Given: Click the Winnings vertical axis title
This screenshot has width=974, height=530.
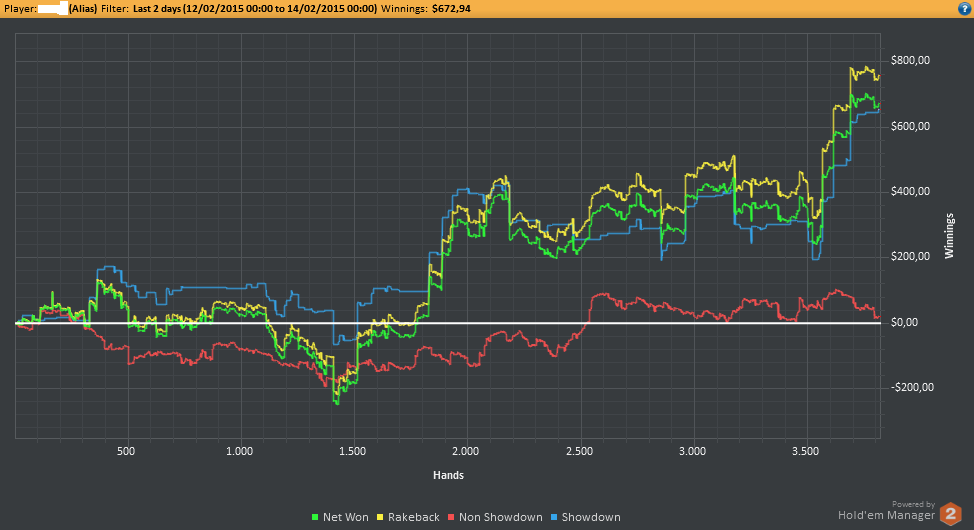Looking at the screenshot, I should tap(949, 235).
